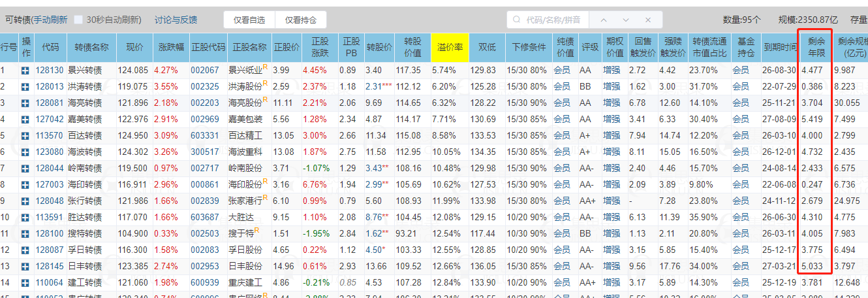Click the yellow-highlighted 溢价率 header cell
The image size is (868, 298).
point(450,47)
